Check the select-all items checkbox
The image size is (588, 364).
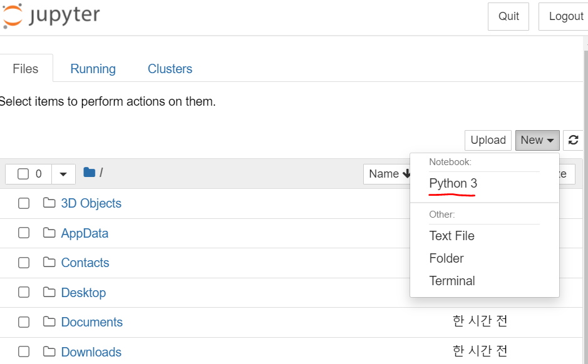point(23,174)
